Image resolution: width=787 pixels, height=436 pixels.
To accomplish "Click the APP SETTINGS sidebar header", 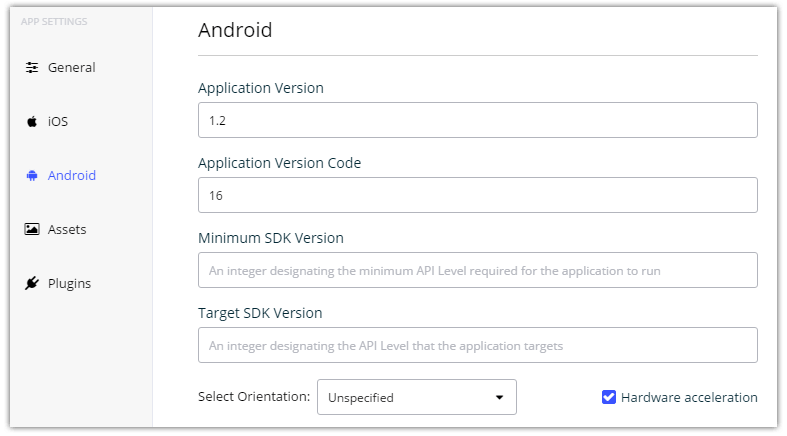I will tap(54, 22).
